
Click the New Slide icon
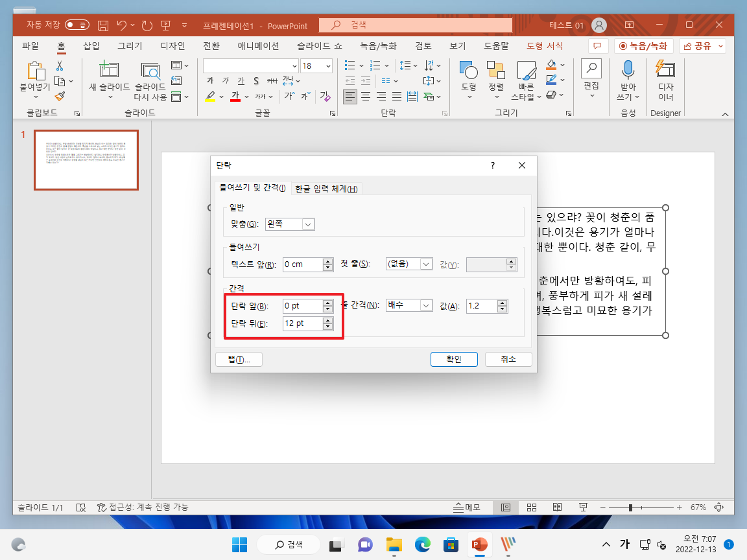click(109, 69)
